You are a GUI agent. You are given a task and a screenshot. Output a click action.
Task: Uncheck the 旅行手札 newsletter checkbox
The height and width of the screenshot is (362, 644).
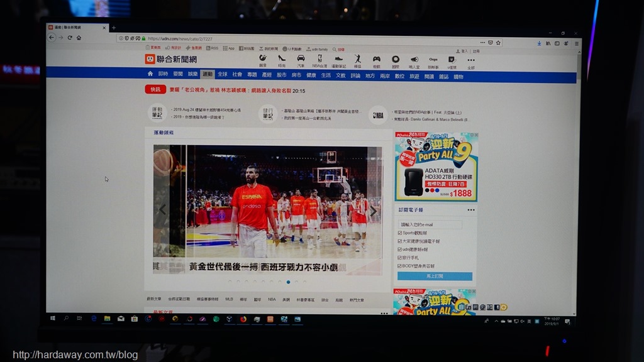coord(399,257)
